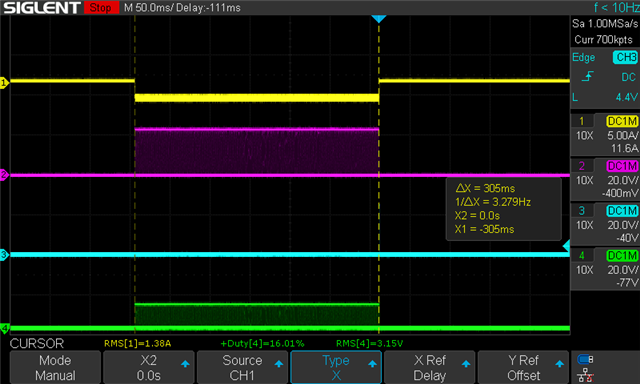This screenshot has width=640, height=384.
Task: Select the X2 0.0s cursor button
Action: tap(149, 368)
